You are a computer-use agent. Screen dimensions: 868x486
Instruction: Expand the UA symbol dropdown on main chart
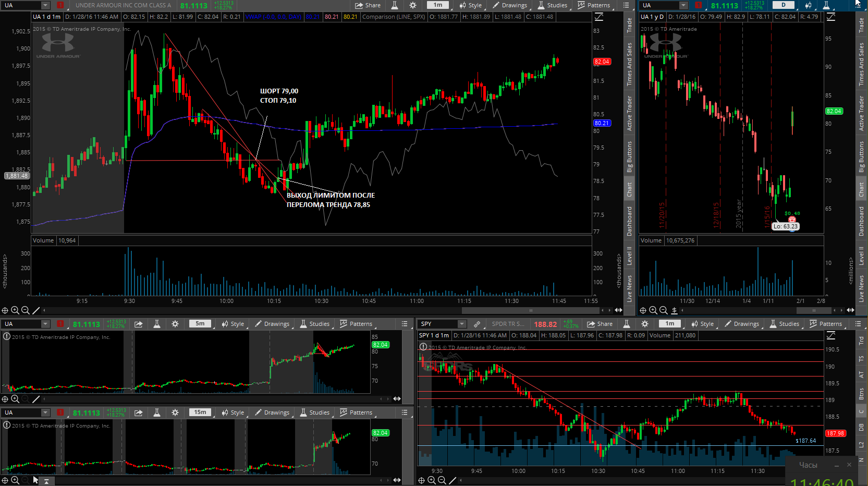45,5
